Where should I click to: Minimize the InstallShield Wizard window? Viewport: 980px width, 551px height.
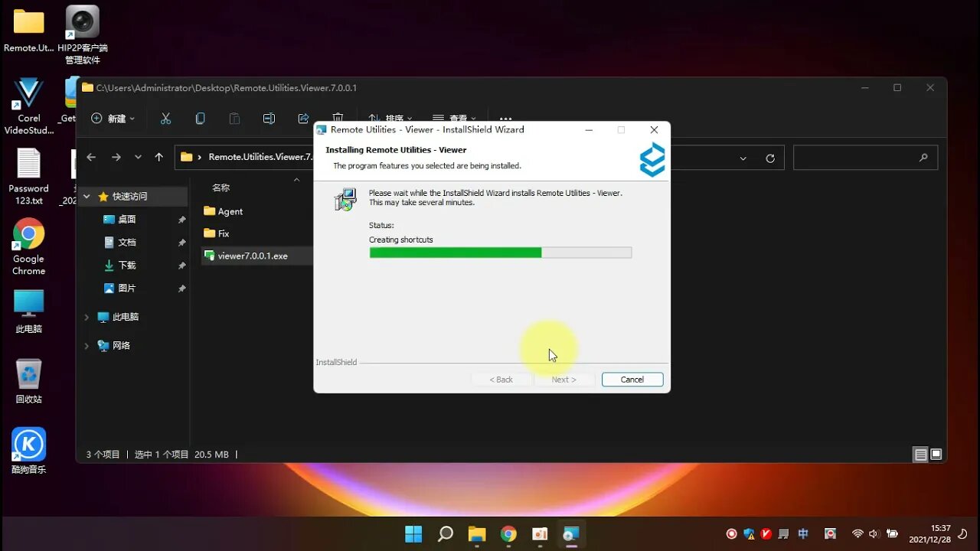pyautogui.click(x=589, y=130)
